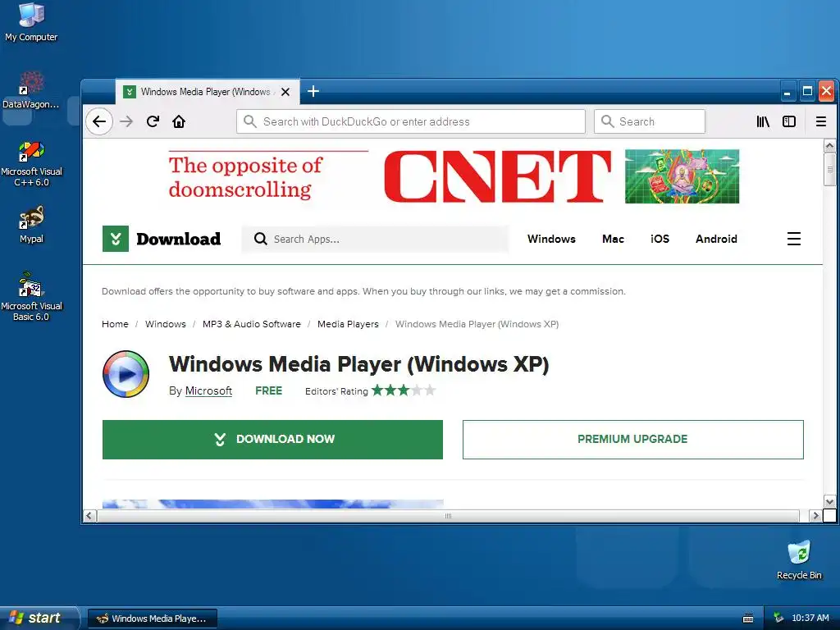
Task: Click the address bar field
Action: (x=411, y=121)
